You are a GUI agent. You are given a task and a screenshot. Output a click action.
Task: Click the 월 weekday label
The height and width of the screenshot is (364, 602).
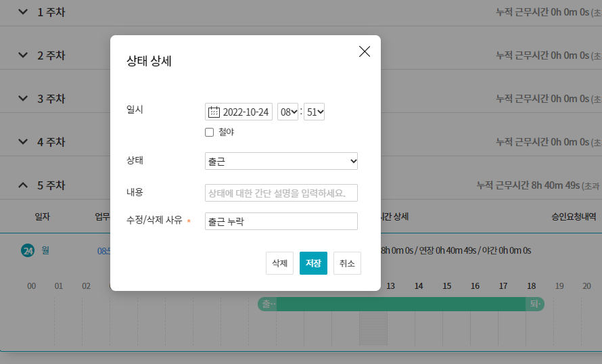pyautogui.click(x=45, y=250)
